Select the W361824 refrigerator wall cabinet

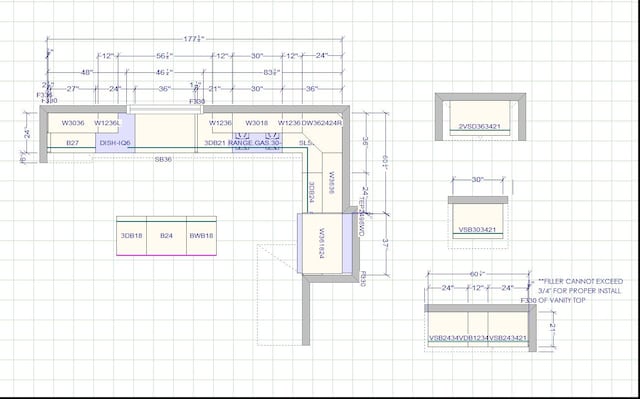[x=322, y=244]
